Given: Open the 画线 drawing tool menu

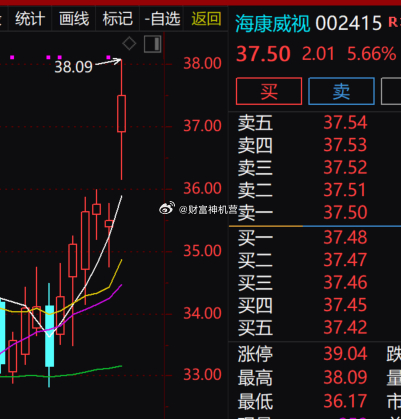Looking at the screenshot, I should point(74,19).
